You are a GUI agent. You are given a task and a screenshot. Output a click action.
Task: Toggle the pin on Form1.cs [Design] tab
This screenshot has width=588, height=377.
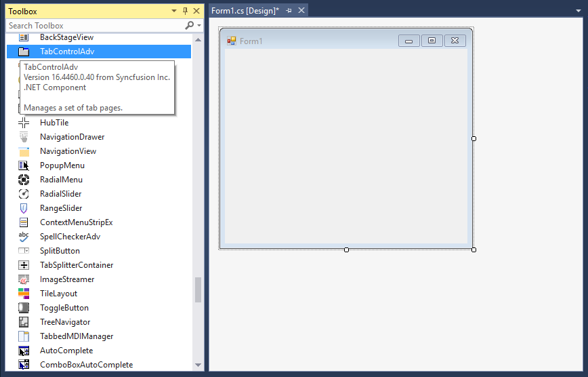(289, 11)
